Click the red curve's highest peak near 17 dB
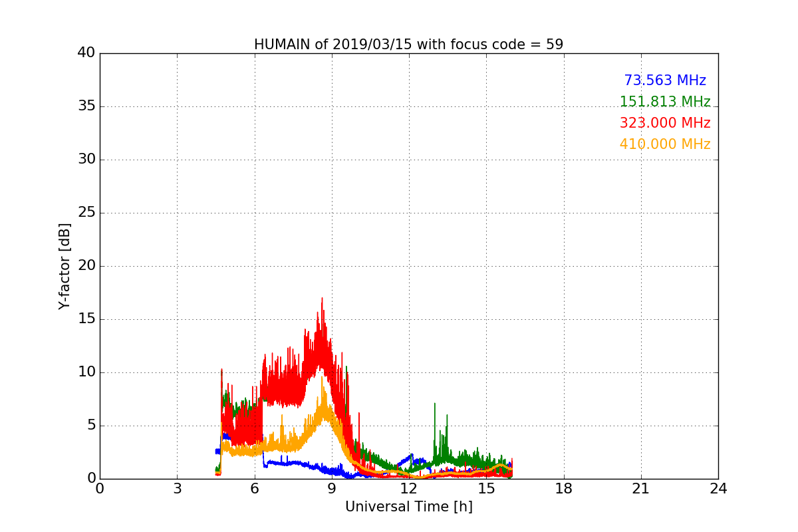The height and width of the screenshot is (532, 798). (x=322, y=299)
